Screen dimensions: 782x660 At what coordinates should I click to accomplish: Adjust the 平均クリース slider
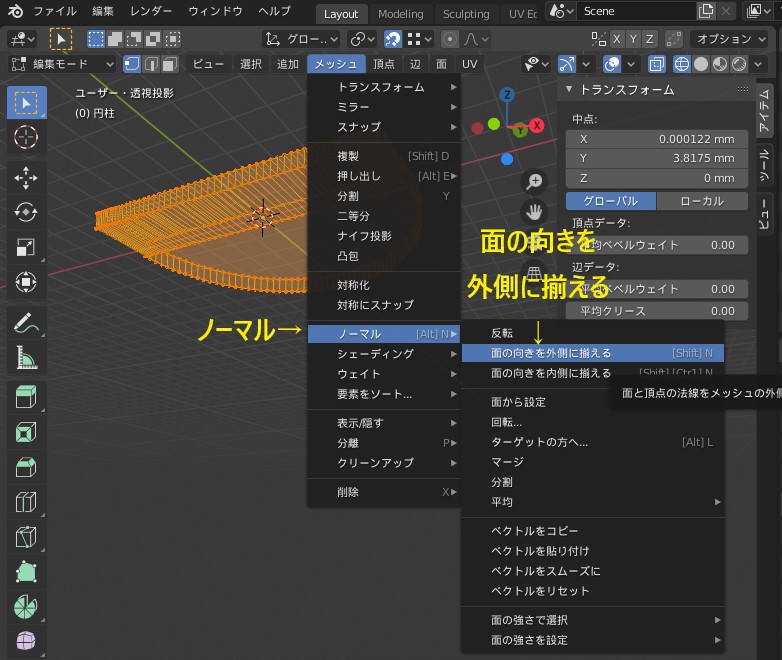point(657,311)
